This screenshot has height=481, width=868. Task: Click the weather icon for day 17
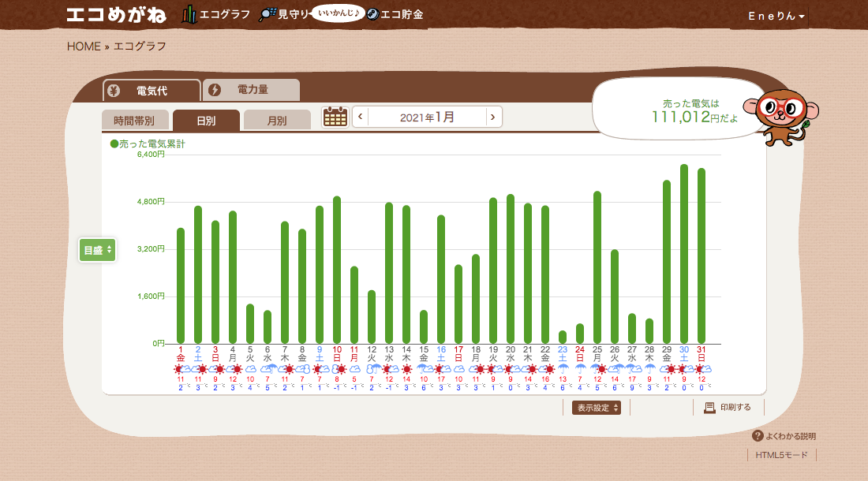[x=458, y=369]
